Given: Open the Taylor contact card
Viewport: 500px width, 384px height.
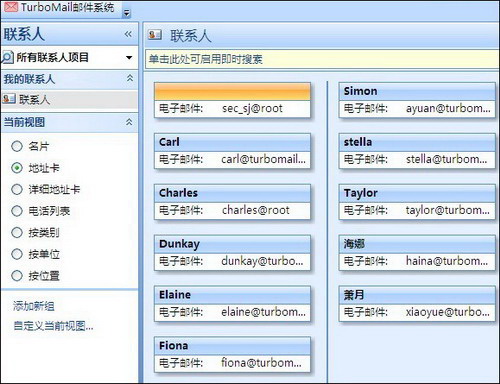Looking at the screenshot, I should click(x=417, y=202).
